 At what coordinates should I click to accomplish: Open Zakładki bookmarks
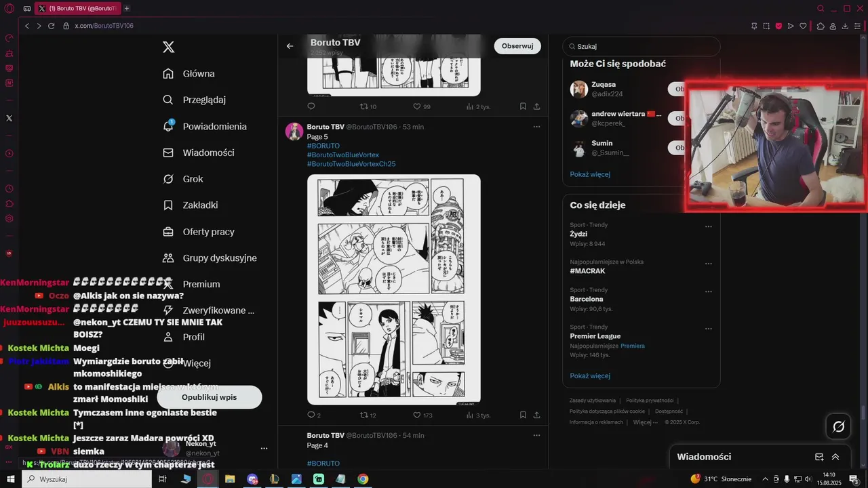(191, 205)
